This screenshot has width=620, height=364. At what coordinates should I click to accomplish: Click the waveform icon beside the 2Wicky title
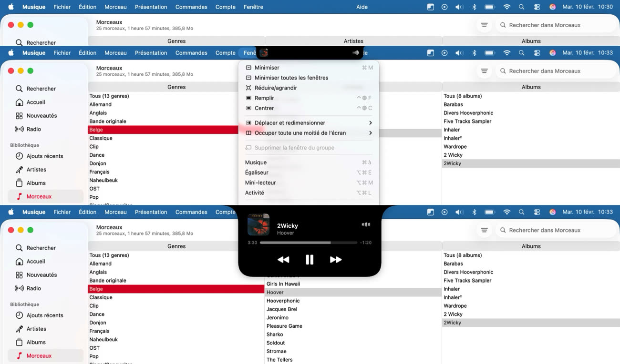[366, 224]
